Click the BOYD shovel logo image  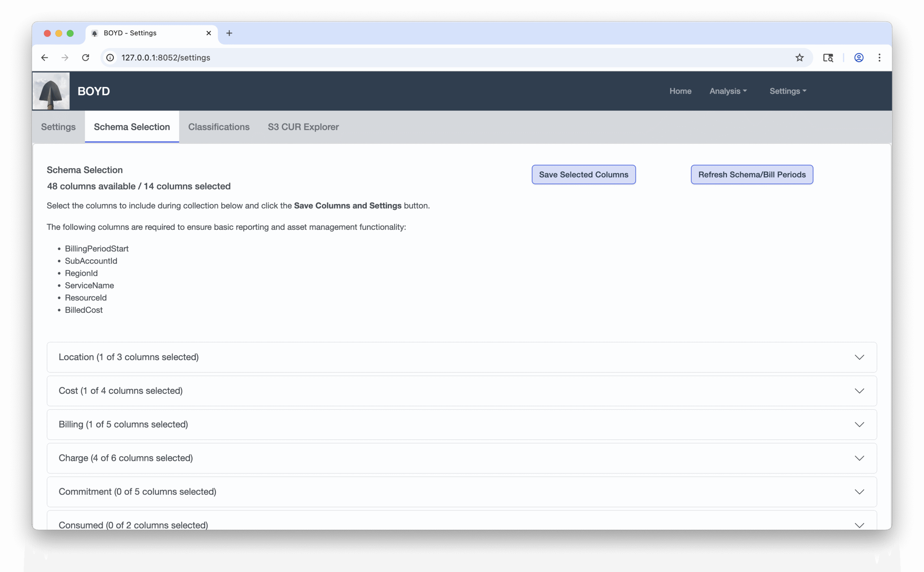pos(51,91)
